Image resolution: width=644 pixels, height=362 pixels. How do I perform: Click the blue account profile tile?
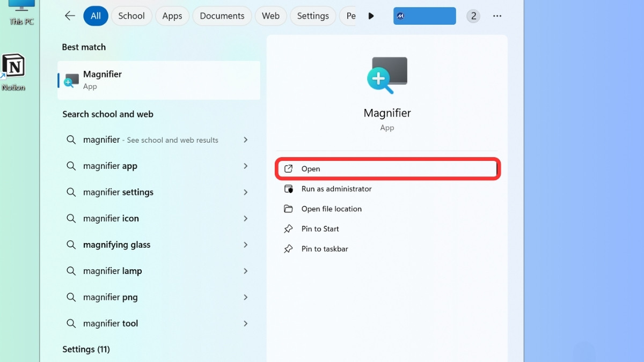tap(425, 16)
